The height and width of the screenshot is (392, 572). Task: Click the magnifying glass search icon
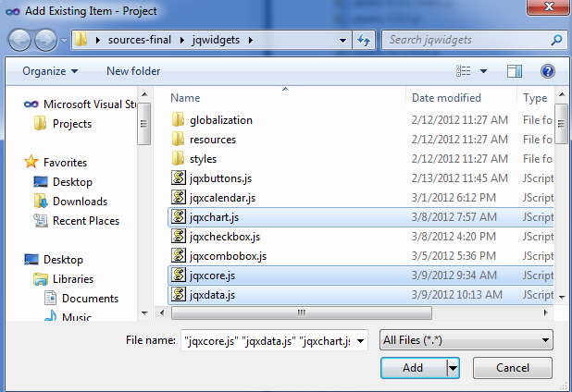(556, 40)
